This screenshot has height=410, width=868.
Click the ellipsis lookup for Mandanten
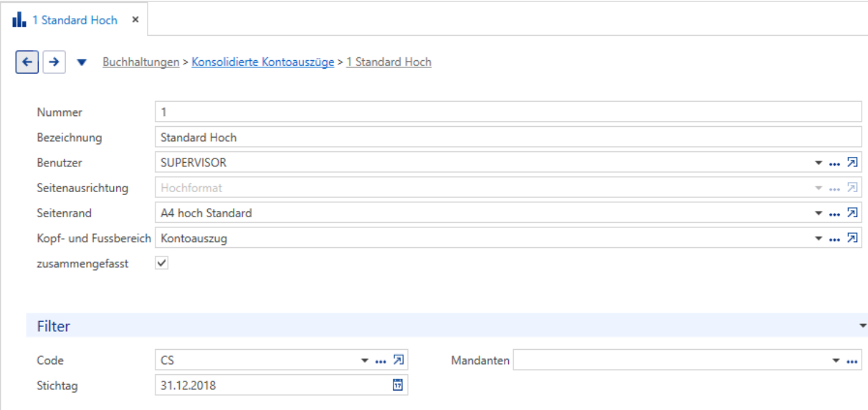tap(852, 361)
